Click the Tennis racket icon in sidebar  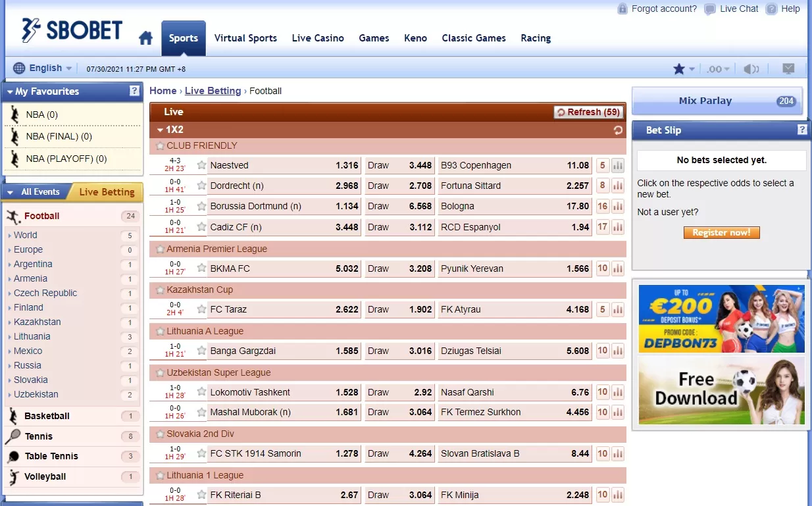[x=13, y=436]
